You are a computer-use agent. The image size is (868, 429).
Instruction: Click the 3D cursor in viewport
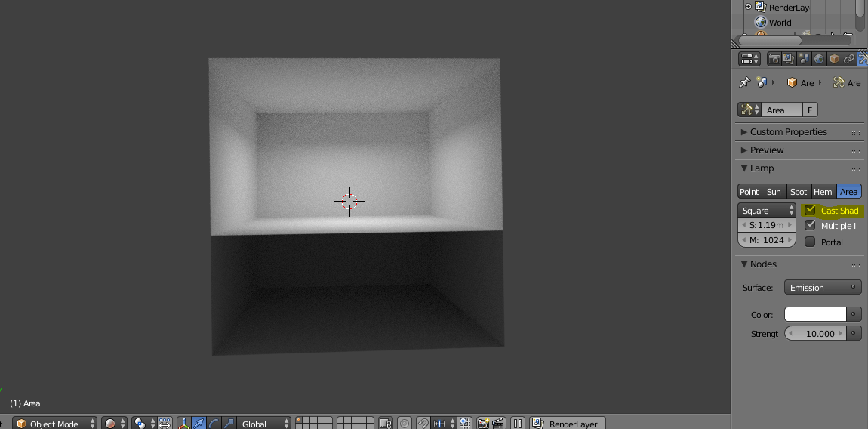[349, 201]
